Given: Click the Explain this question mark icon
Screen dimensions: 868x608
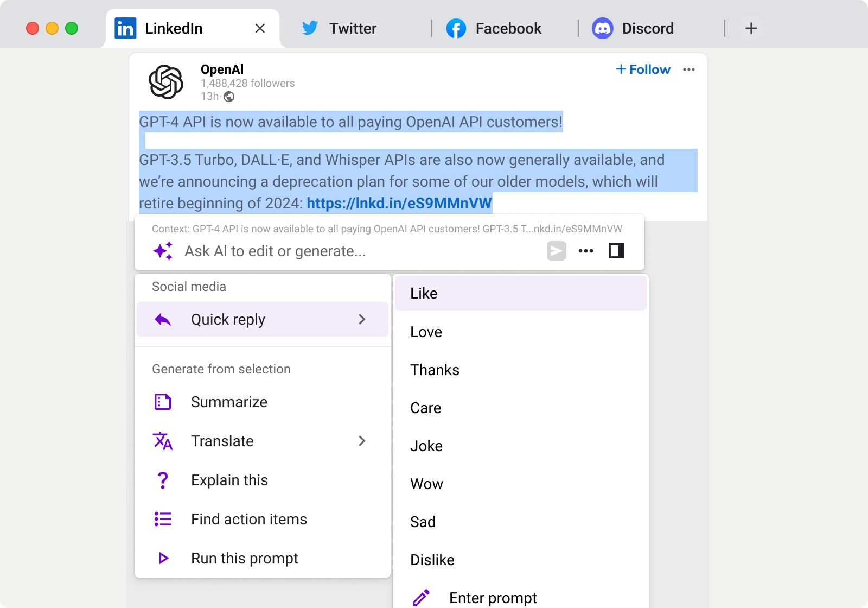Looking at the screenshot, I should pos(163,480).
